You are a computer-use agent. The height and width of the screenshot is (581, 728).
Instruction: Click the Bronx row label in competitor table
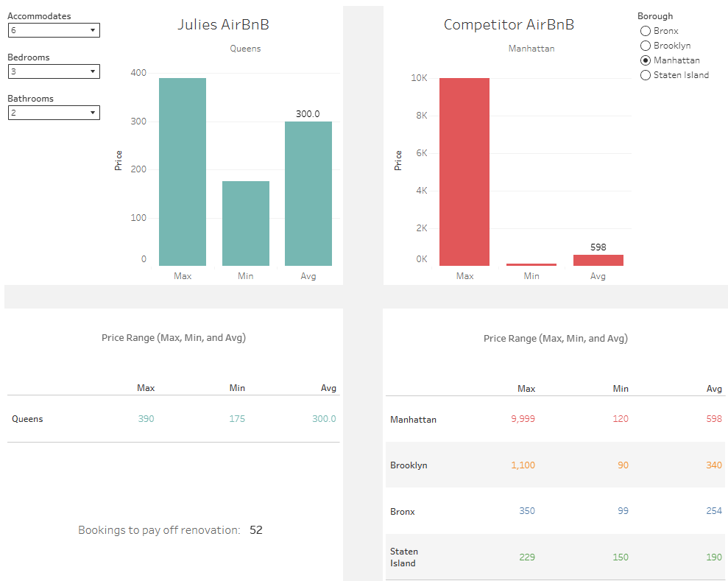(x=402, y=512)
